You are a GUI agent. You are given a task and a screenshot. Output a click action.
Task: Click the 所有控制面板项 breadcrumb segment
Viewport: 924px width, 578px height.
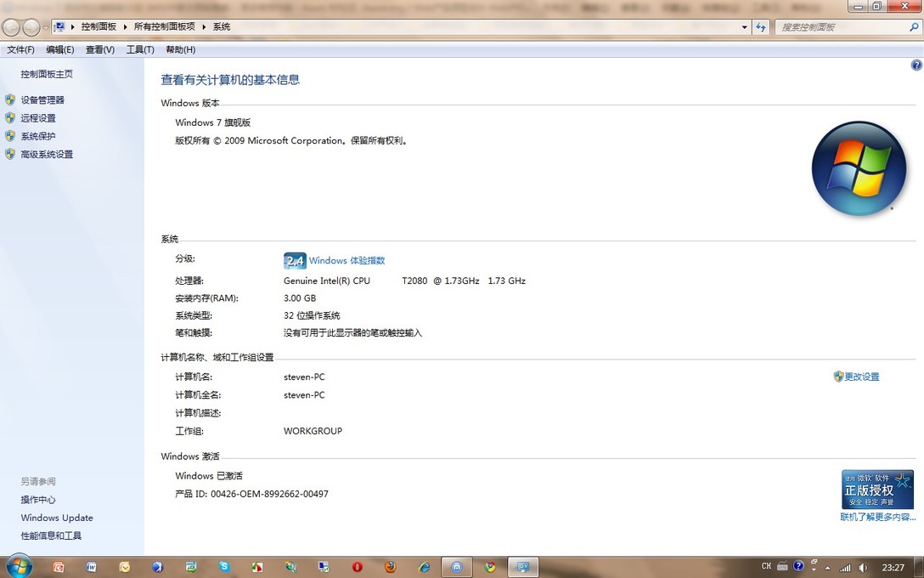point(165,27)
